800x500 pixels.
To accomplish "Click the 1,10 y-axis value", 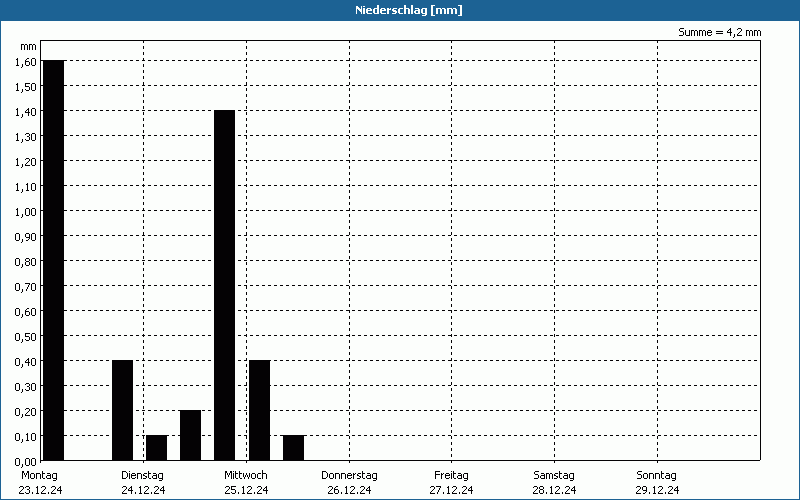I will click(x=26, y=187).
